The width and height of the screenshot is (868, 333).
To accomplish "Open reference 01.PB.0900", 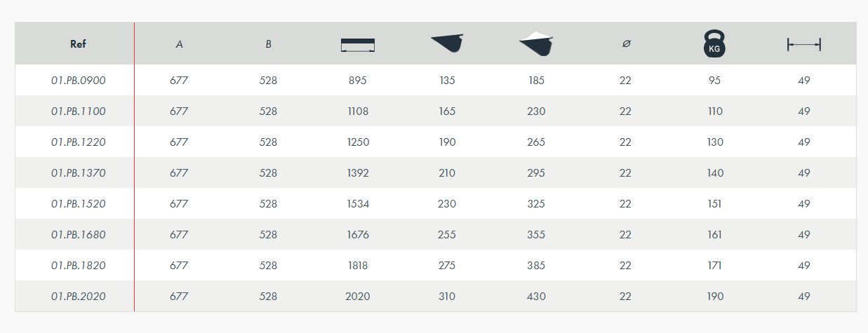I will [78, 81].
